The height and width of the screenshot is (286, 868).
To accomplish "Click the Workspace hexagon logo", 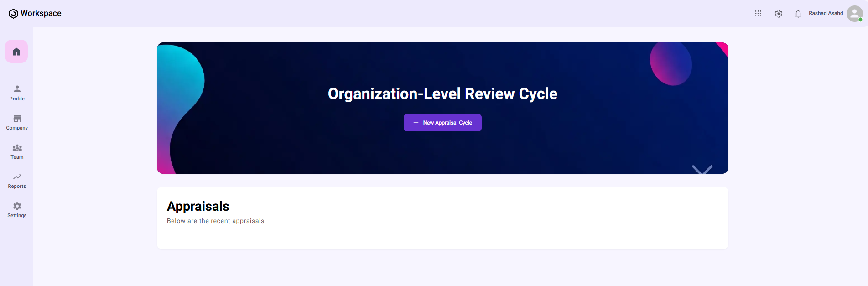I will pos(13,14).
